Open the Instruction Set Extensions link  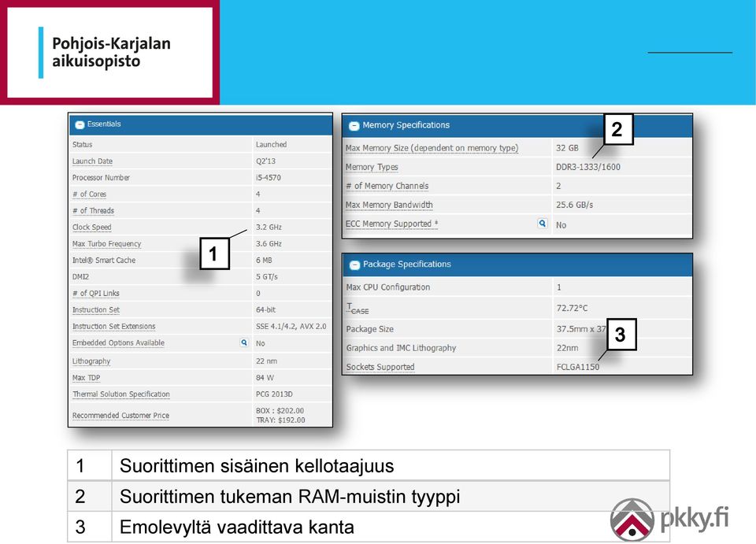tap(113, 327)
